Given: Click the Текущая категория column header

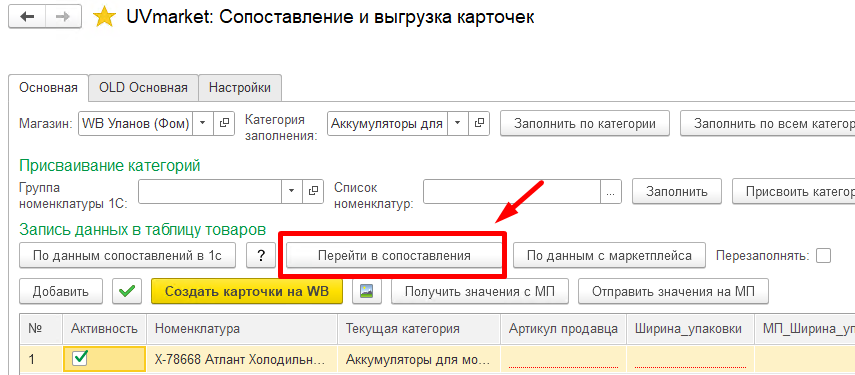Looking at the screenshot, I should 419,329.
